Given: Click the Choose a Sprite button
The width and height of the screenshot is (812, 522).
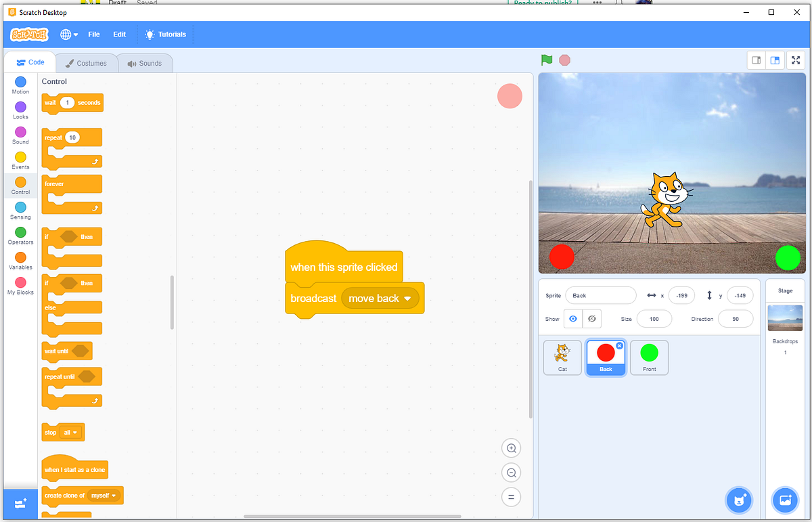Looking at the screenshot, I should point(739,500).
